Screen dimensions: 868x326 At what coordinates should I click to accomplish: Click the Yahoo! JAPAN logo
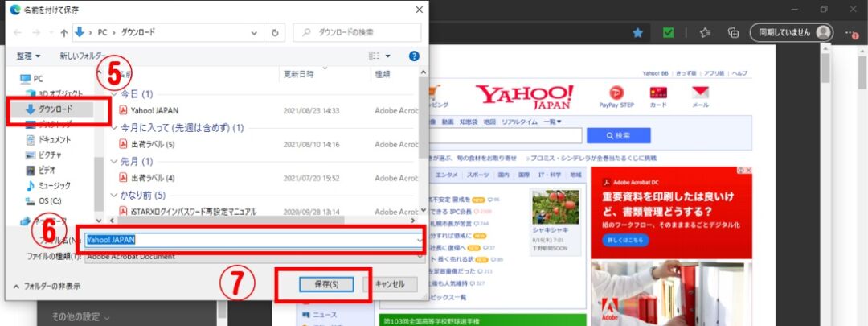point(524,97)
